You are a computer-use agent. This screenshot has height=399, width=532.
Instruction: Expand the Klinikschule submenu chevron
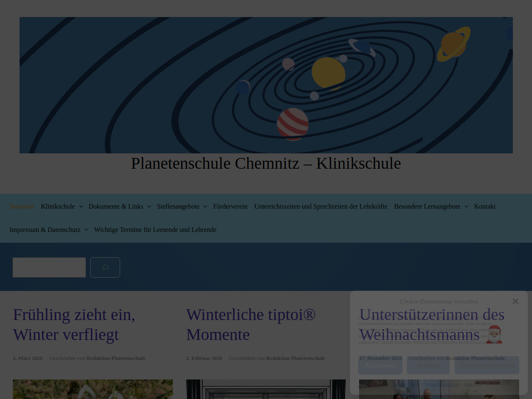[81, 207]
